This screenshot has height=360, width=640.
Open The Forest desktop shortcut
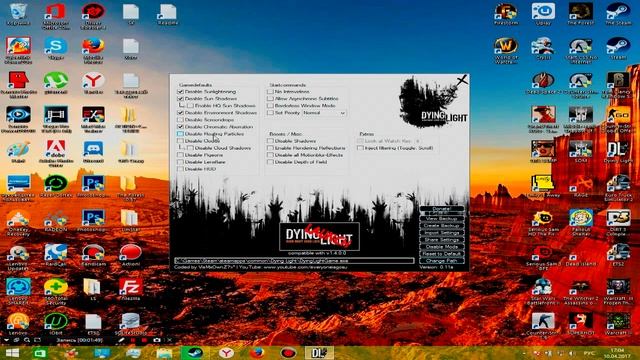pos(580,15)
